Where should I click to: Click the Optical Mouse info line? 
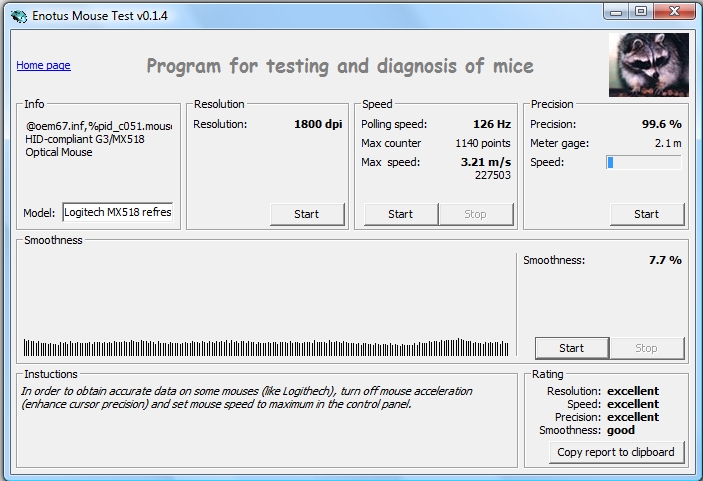59,152
